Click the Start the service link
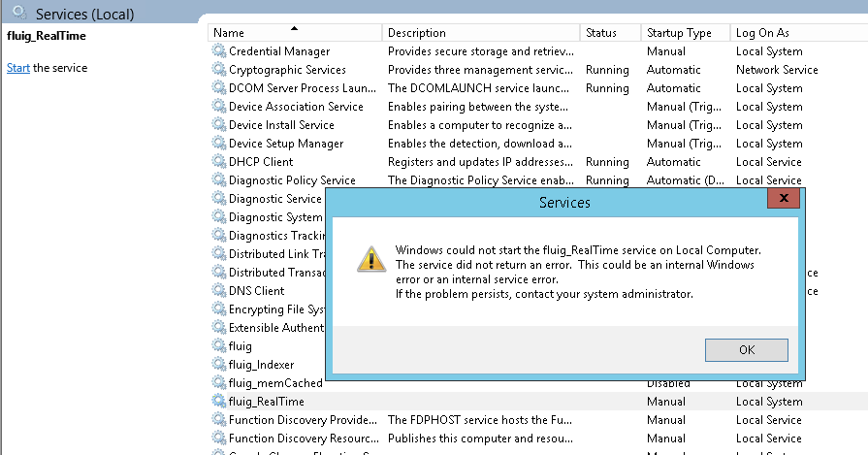 (x=18, y=68)
